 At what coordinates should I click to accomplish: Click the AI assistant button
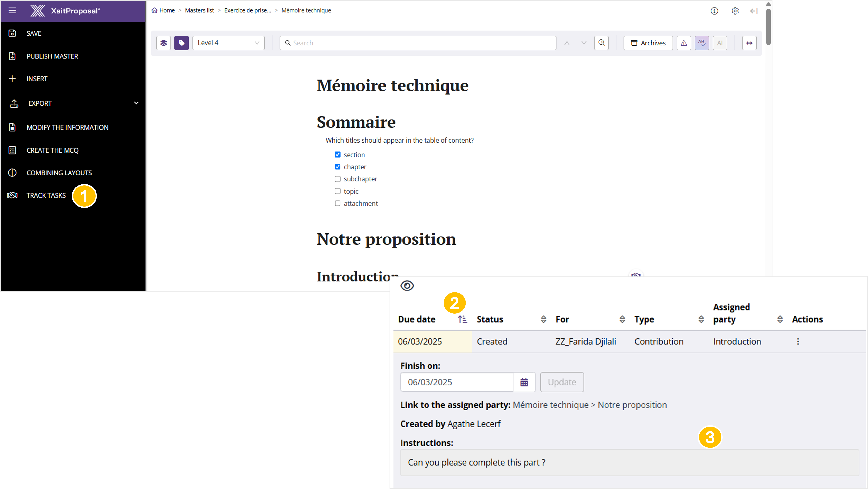pos(720,43)
